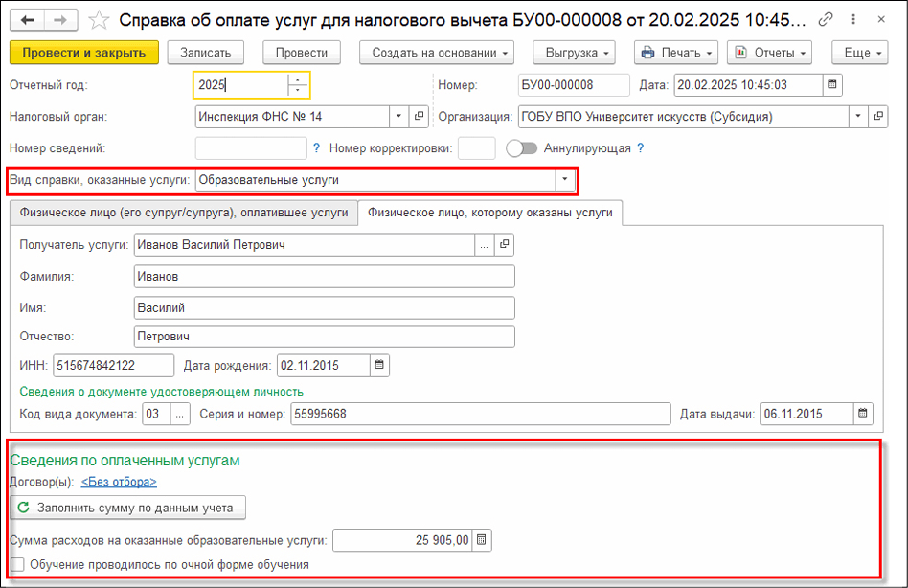
Task: Open the Еще menu
Action: coord(858,53)
